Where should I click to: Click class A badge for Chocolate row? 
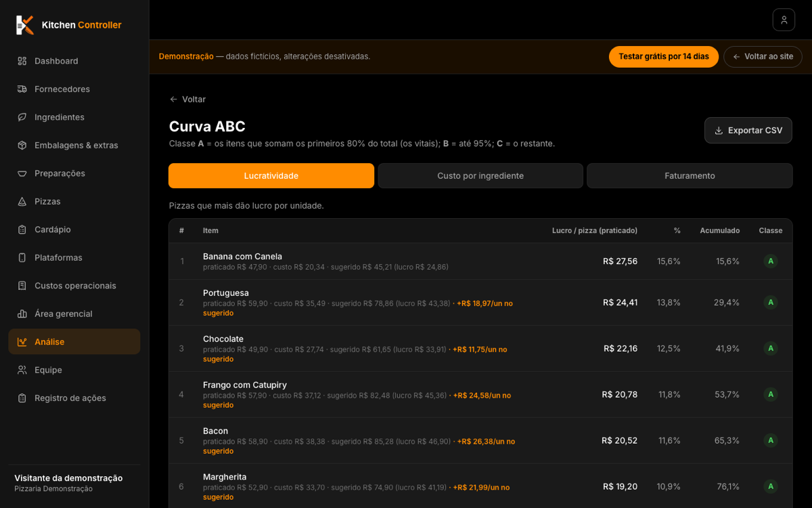click(x=771, y=349)
